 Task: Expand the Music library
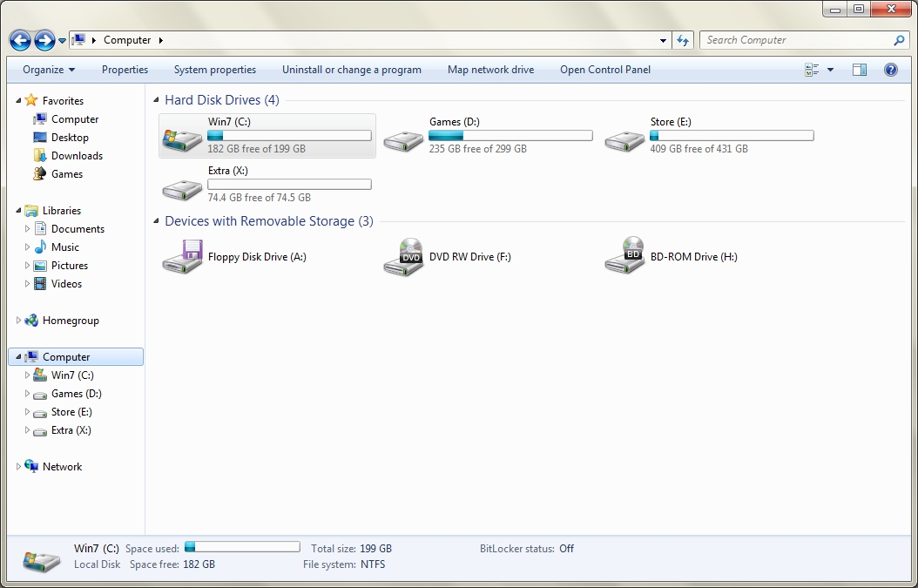[27, 247]
